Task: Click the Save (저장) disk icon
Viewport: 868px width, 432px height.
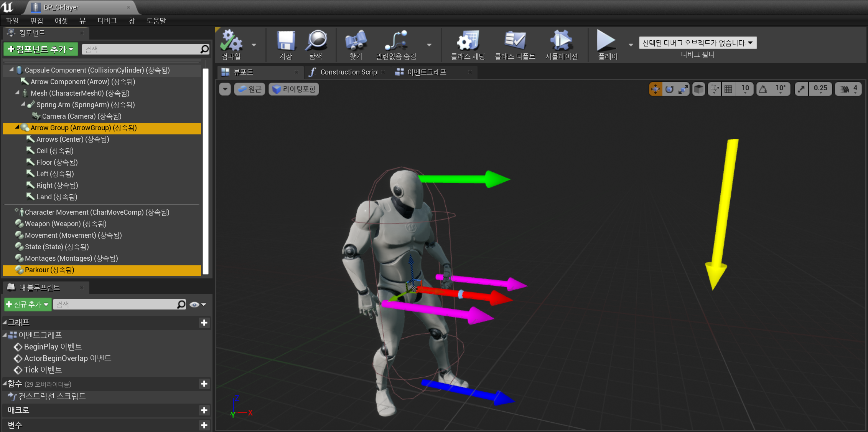Action: 286,41
